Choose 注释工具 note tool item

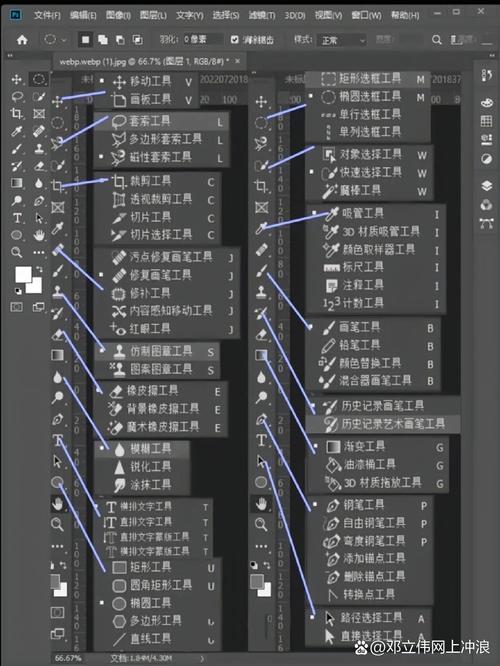376,285
